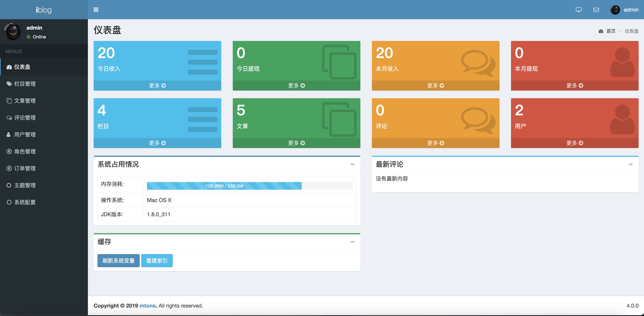This screenshot has height=316, width=644.
Task: Click 刷新系统变量 button
Action: [118, 261]
